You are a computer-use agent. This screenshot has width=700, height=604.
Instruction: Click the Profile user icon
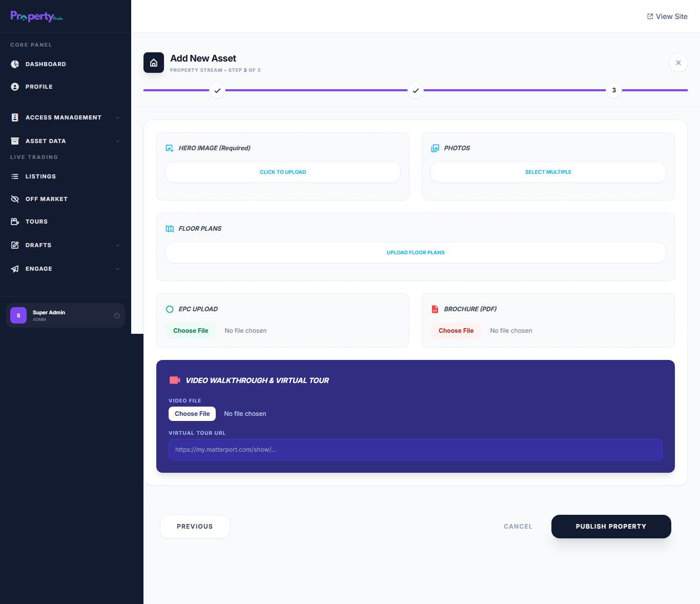[x=15, y=87]
